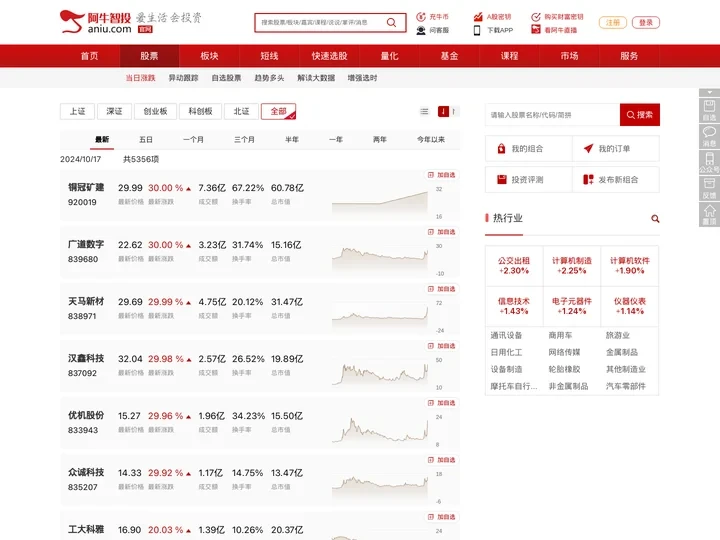The image size is (720, 540).
Task: Click the 我的订单 paper-plane icon
Action: pos(588,148)
